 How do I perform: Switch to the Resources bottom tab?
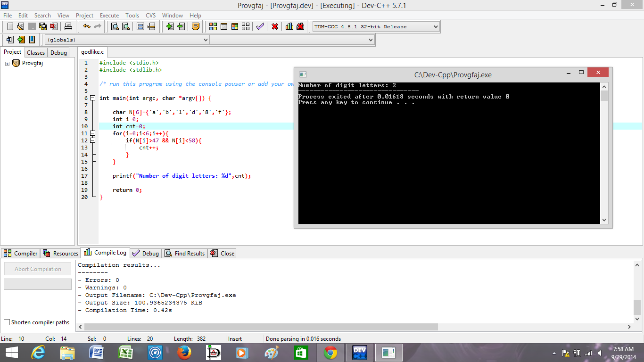pos(60,253)
